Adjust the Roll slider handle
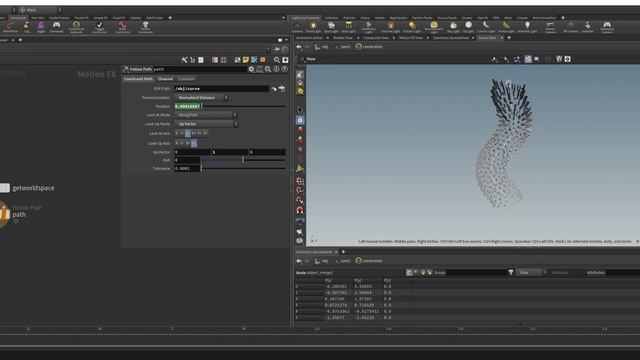Image resolution: width=640 pixels, height=360 pixels. (243, 160)
